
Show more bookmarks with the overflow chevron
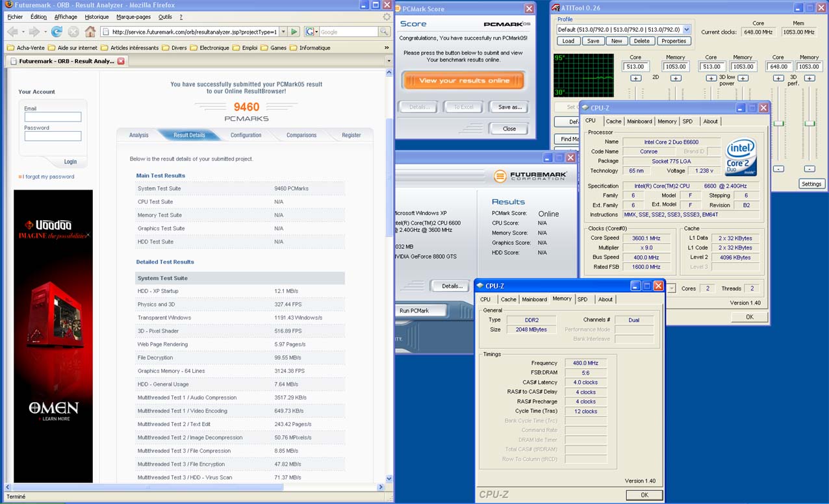point(387,47)
